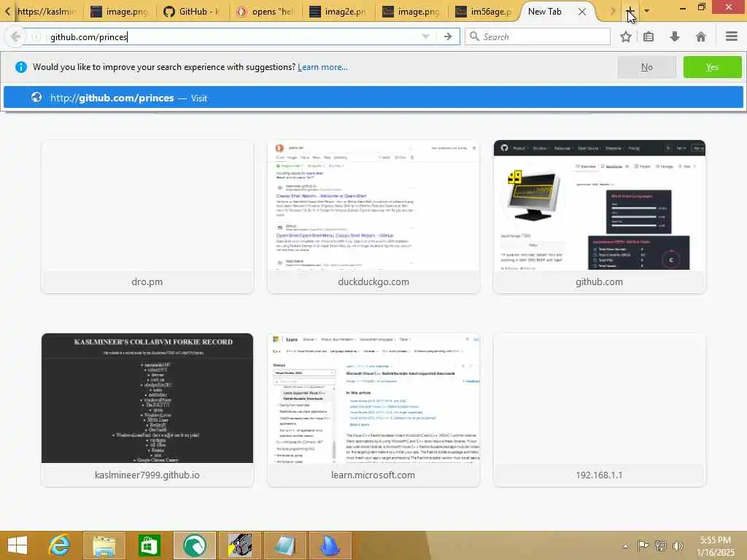Screen dimensions: 747x560
Task: Switch to the first image.png tab
Action: 120,12
